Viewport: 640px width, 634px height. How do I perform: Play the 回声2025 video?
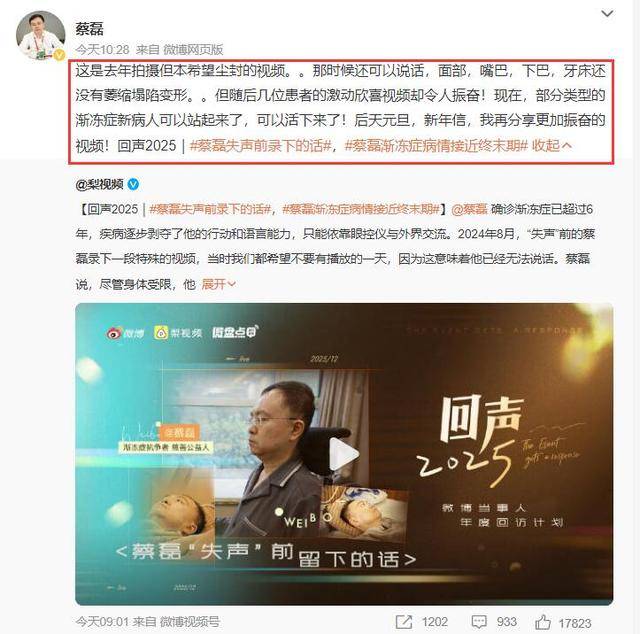344,454
